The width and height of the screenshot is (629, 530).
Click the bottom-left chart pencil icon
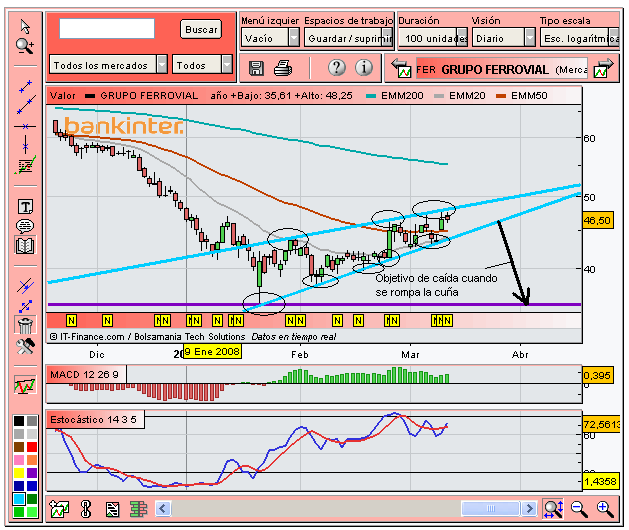click(59, 509)
